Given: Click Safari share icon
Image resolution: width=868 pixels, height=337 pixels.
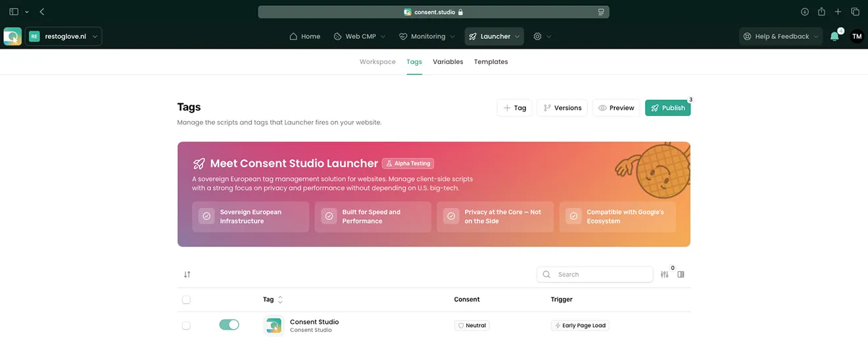Looking at the screenshot, I should (821, 12).
